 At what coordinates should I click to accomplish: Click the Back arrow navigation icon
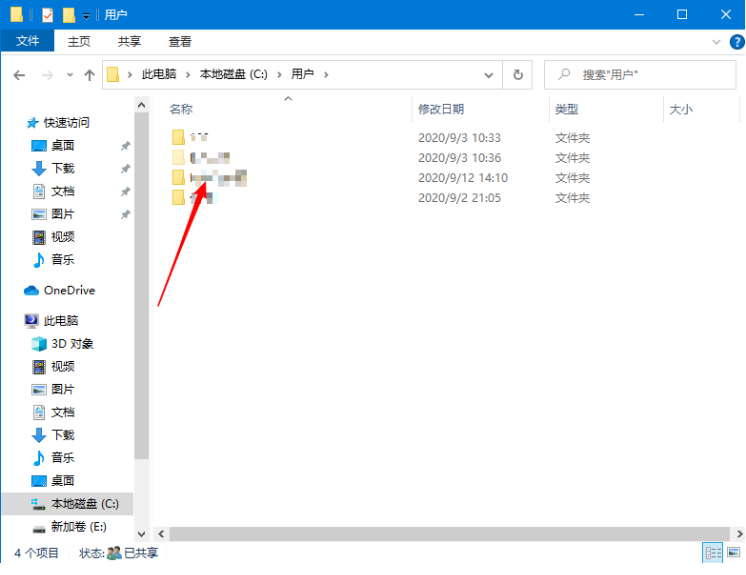coord(19,75)
